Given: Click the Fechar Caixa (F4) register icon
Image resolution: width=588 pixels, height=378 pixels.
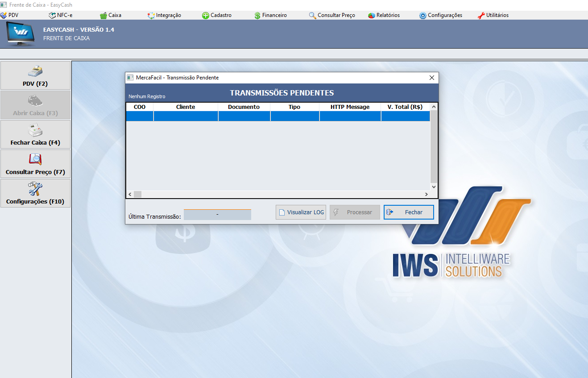Looking at the screenshot, I should (35, 130).
